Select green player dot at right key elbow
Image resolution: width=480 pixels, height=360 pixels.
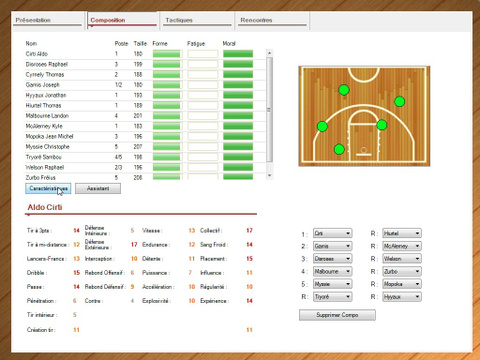click(x=382, y=125)
